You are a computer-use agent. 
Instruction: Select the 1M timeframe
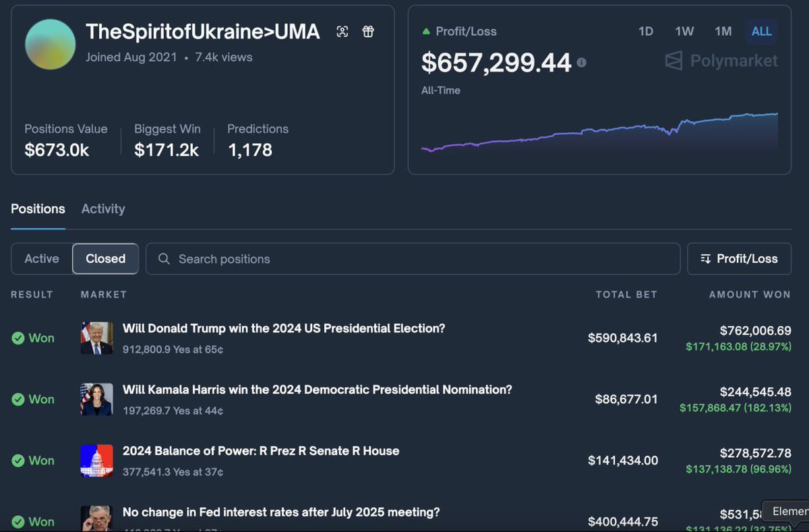pos(723,31)
